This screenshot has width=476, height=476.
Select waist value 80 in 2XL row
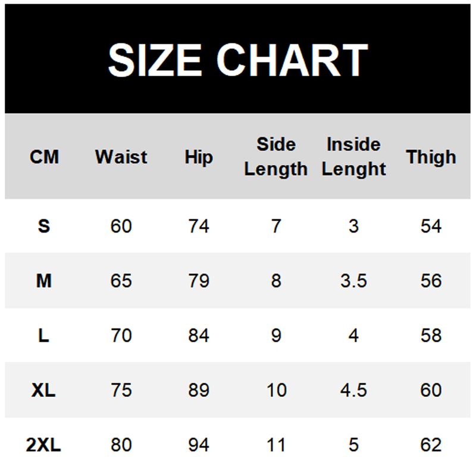[121, 445]
